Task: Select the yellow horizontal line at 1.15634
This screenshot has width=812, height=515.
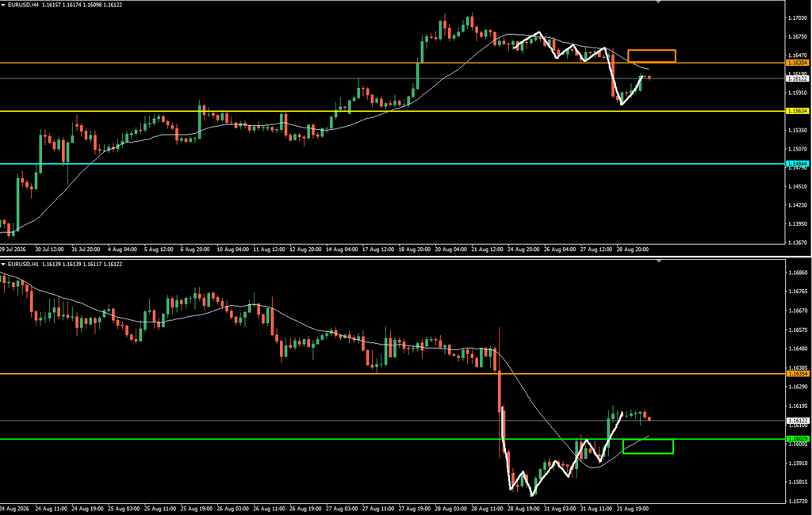Action: tap(393, 111)
